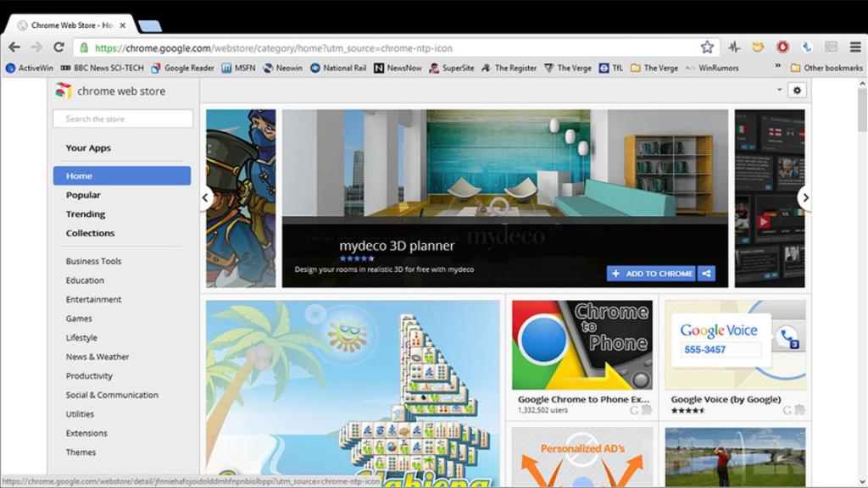The image size is (868, 488).
Task: Bookmark this page with the star icon
Action: (x=706, y=48)
